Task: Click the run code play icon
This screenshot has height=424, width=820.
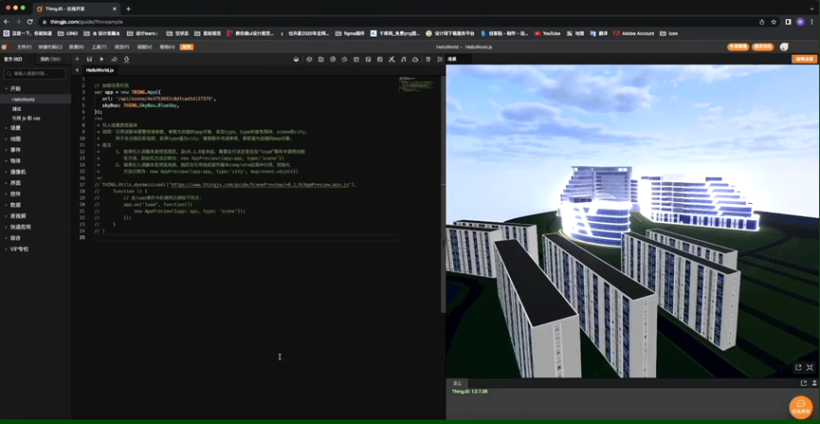Action: [x=101, y=59]
